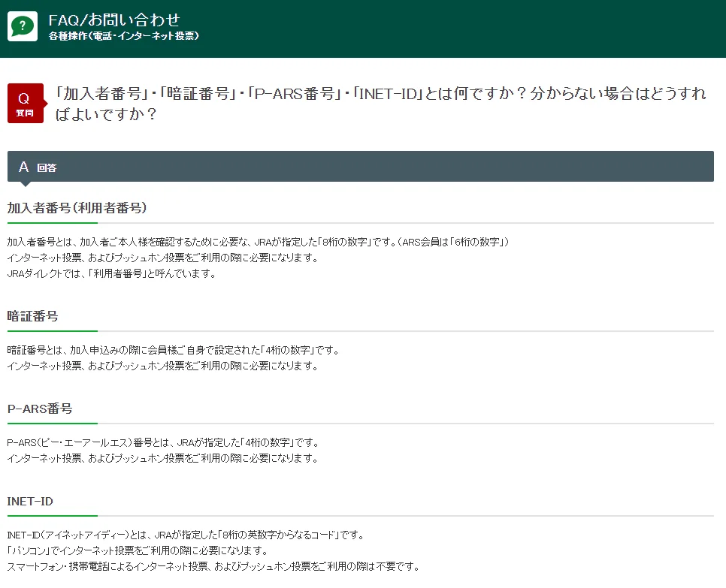Click the インターネット投票 line under 暗証番号
Viewport: 726px width, 588px height.
pos(162,366)
